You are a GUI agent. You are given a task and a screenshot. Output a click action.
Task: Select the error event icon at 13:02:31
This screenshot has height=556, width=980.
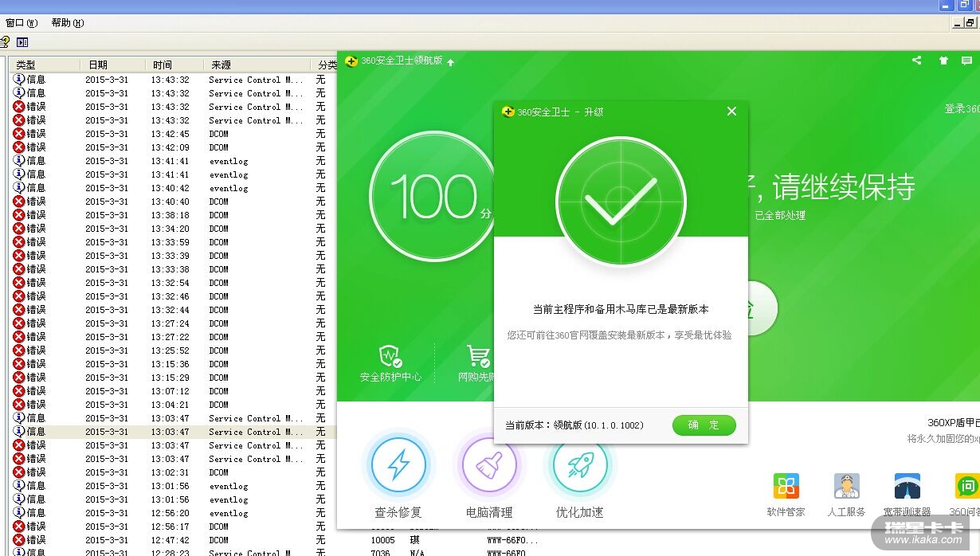[19, 472]
